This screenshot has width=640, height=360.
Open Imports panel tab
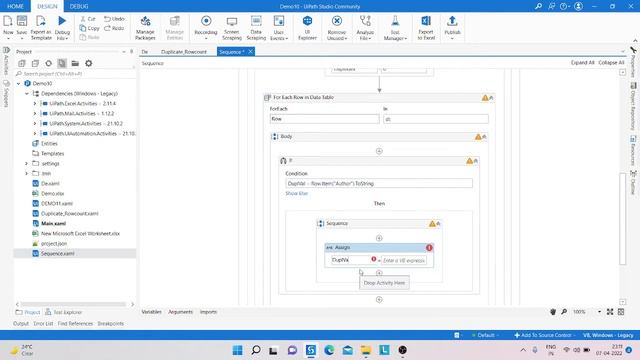point(208,312)
